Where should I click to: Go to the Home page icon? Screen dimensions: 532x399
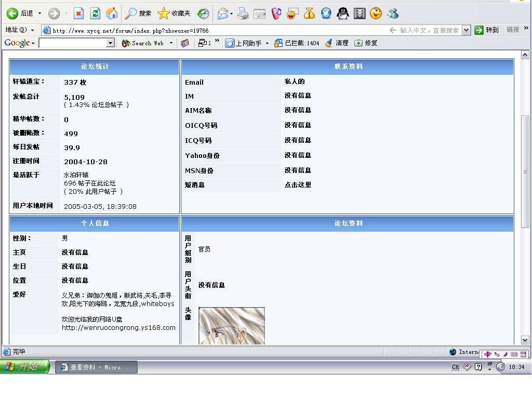coord(111,14)
